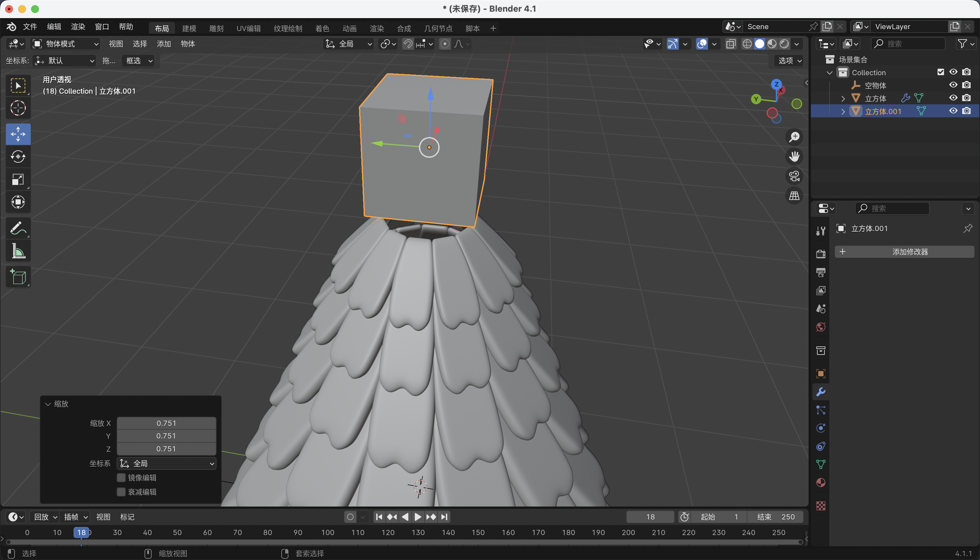
Task: Open the 坐标系 全局 dropdown in 缩放 panel
Action: tap(166, 463)
